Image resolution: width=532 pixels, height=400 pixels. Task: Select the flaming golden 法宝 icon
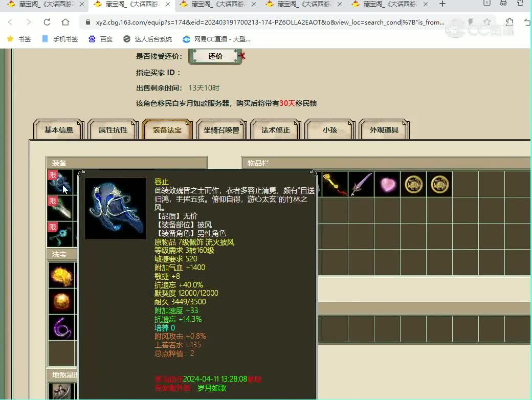61,275
